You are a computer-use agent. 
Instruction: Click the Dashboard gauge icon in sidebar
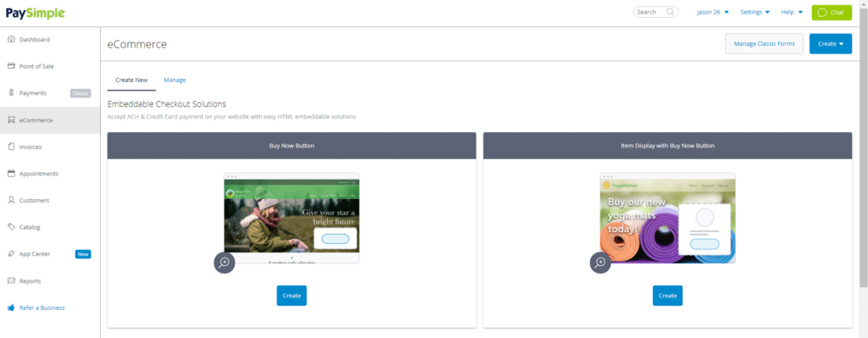click(x=11, y=39)
